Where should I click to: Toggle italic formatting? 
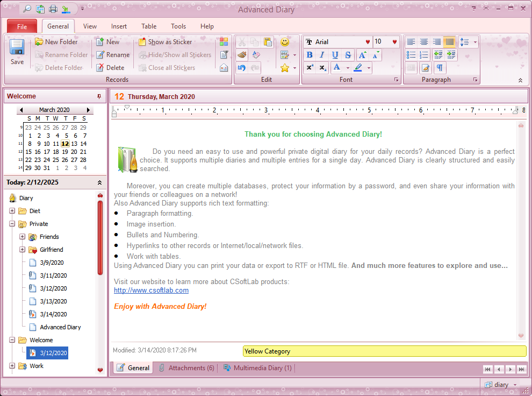[x=322, y=55]
